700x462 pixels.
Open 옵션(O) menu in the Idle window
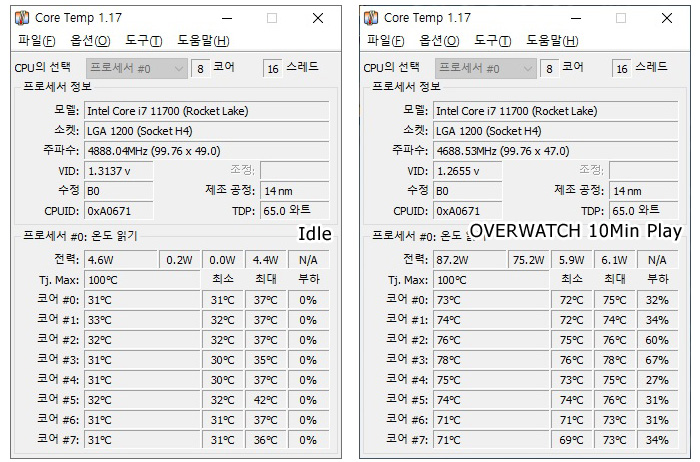tap(90, 41)
